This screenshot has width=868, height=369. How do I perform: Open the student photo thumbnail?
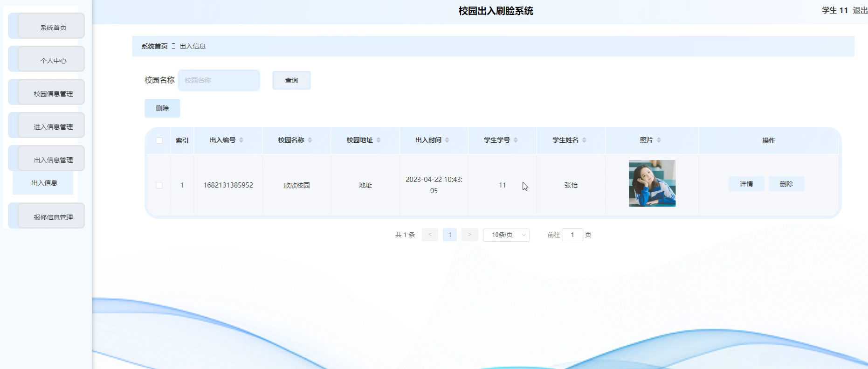coord(652,183)
